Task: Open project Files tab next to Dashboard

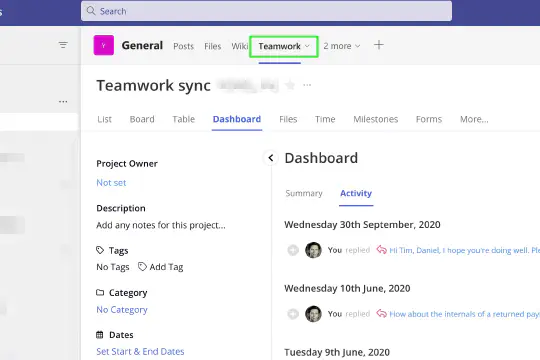Action: [288, 119]
